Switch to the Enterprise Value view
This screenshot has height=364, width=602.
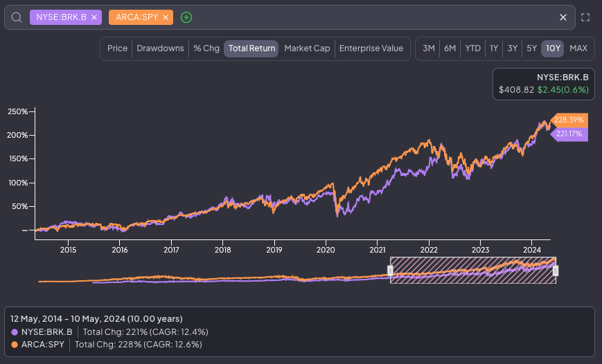tap(371, 48)
